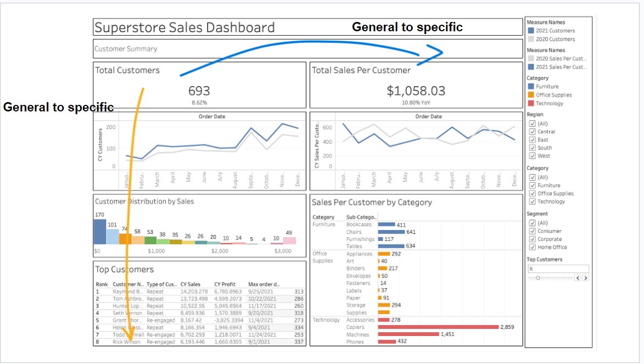Select the Re-engaged cell in rank 8 row

point(161,342)
